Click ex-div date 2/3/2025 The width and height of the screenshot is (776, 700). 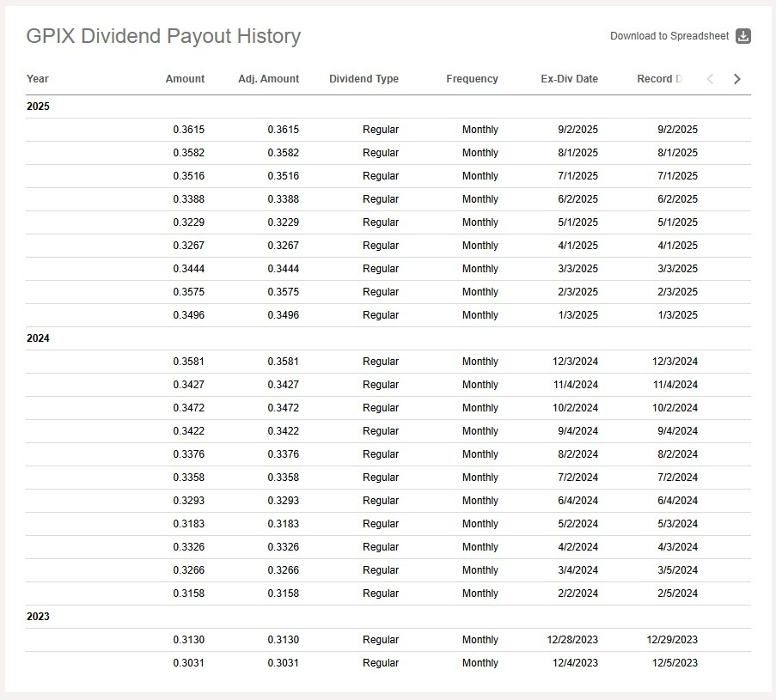(x=577, y=292)
